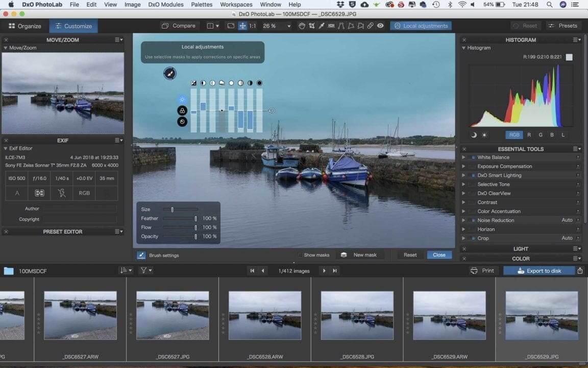
Task: Open Spotlight search magnifier
Action: click(549, 5)
